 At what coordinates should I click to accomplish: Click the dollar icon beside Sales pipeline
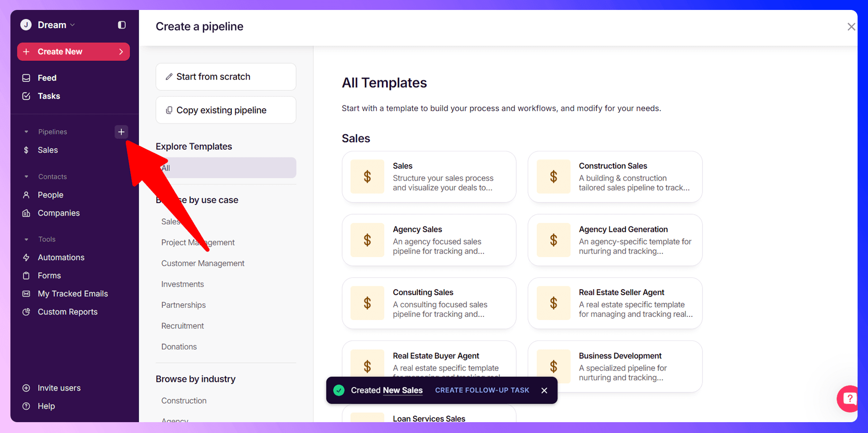26,150
